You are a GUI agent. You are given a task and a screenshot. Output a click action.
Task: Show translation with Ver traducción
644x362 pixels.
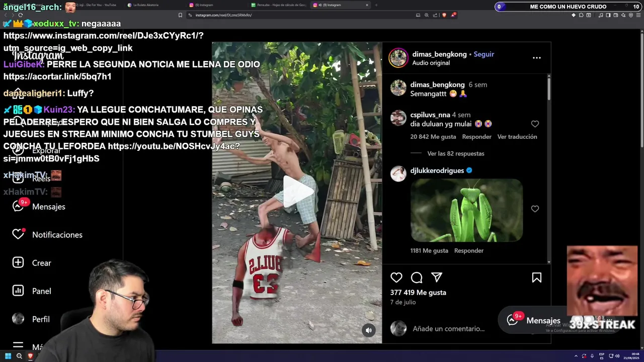pyautogui.click(x=517, y=137)
